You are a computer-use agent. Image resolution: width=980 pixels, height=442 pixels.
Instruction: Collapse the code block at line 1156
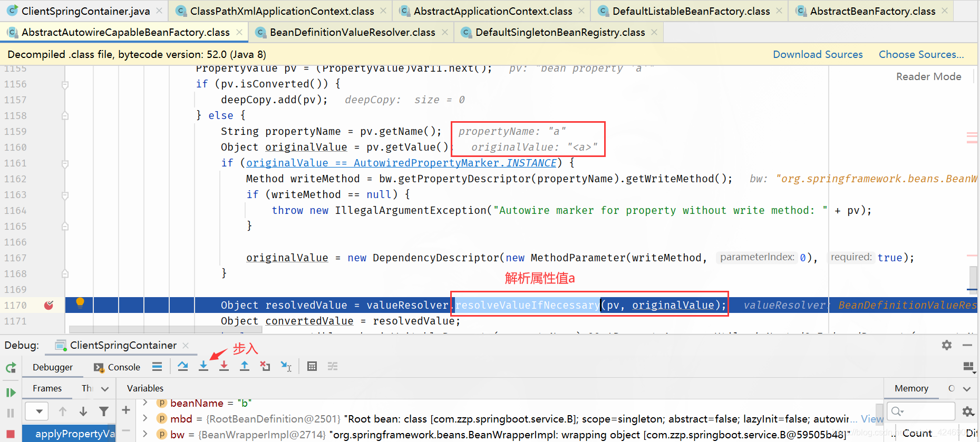65,84
